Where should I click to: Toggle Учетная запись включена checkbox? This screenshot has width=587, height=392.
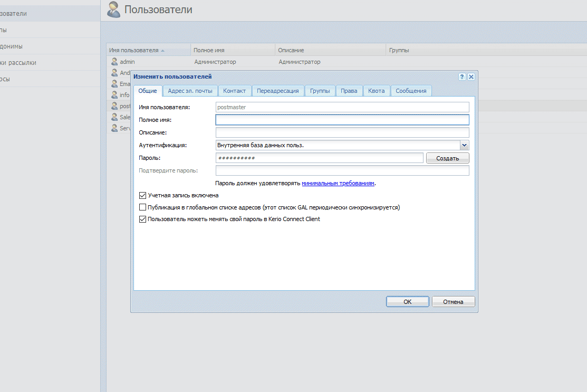pyautogui.click(x=142, y=195)
